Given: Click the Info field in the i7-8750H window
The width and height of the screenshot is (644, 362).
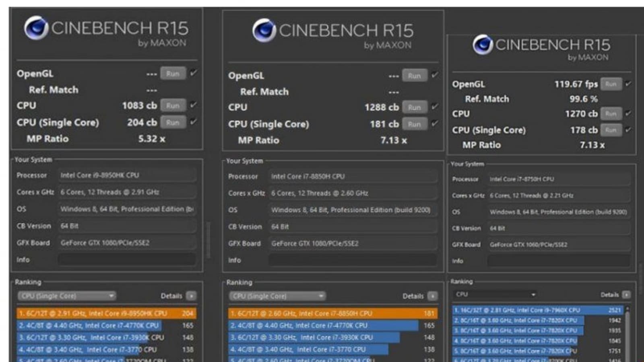Looking at the screenshot, I should (559, 261).
